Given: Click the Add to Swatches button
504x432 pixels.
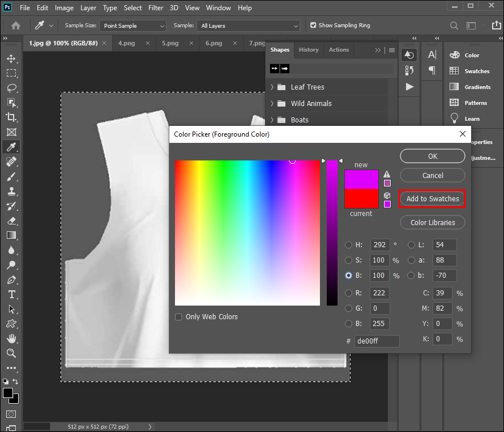Looking at the screenshot, I should 432,198.
